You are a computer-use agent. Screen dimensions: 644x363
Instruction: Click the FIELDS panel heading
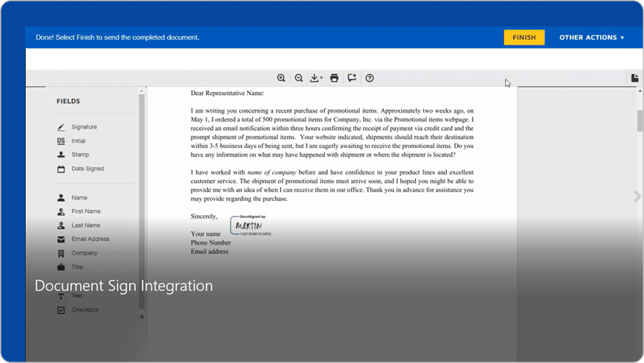(x=68, y=101)
